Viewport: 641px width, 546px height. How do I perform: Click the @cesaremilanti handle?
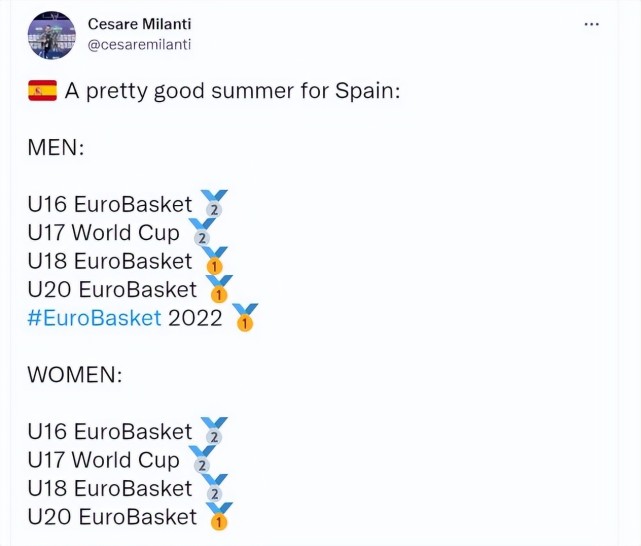tap(139, 43)
